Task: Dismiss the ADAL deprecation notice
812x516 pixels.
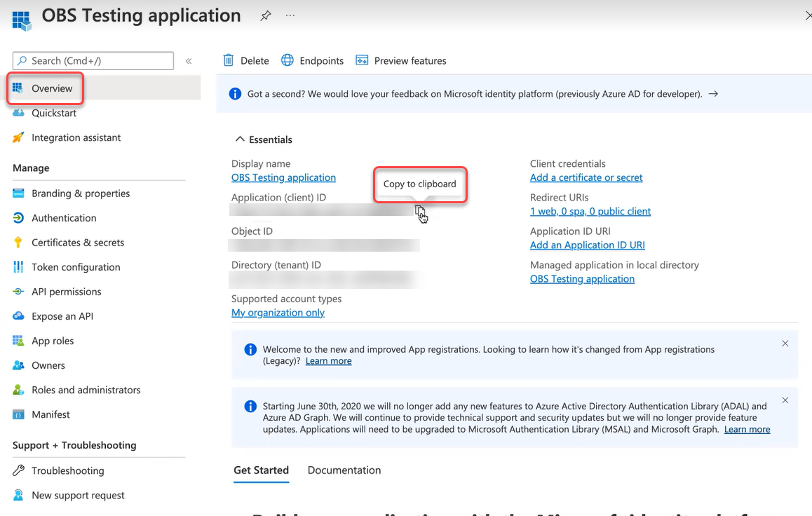Action: pyautogui.click(x=785, y=400)
